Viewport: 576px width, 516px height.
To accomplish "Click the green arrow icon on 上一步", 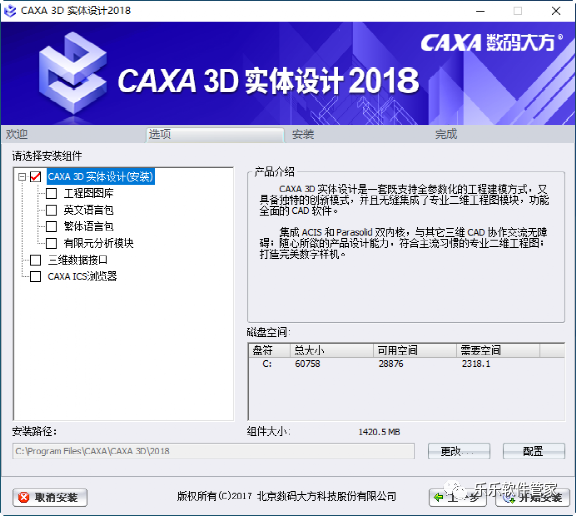I will tap(439, 498).
